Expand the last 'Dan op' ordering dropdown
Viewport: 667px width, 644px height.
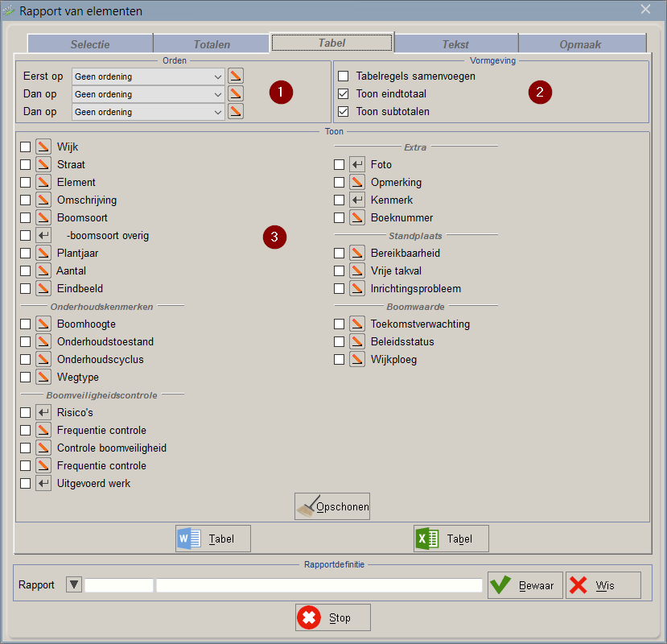pyautogui.click(x=148, y=112)
